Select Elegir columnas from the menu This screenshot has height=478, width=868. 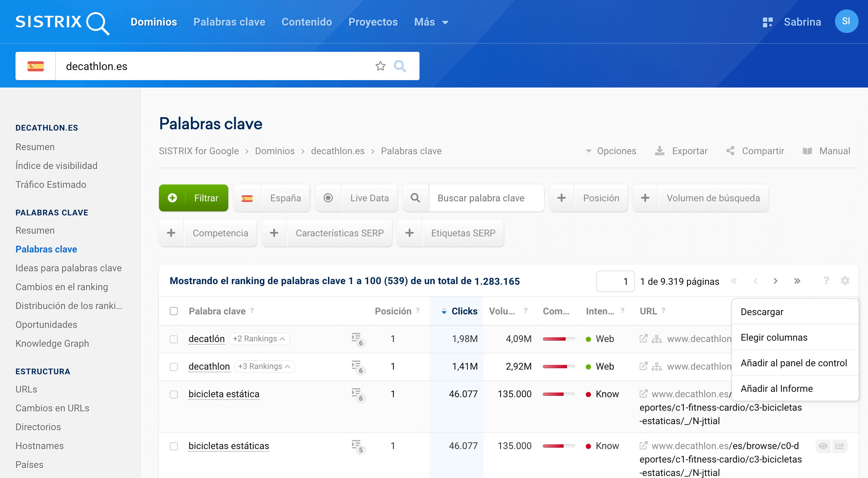pyautogui.click(x=774, y=337)
